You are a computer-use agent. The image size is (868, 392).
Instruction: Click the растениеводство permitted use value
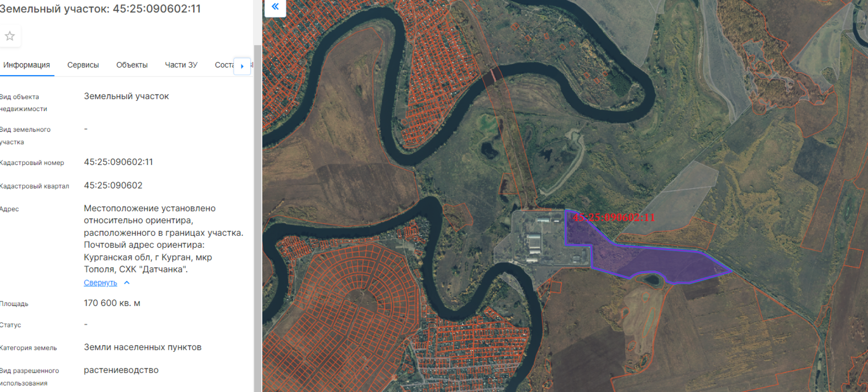[121, 370]
